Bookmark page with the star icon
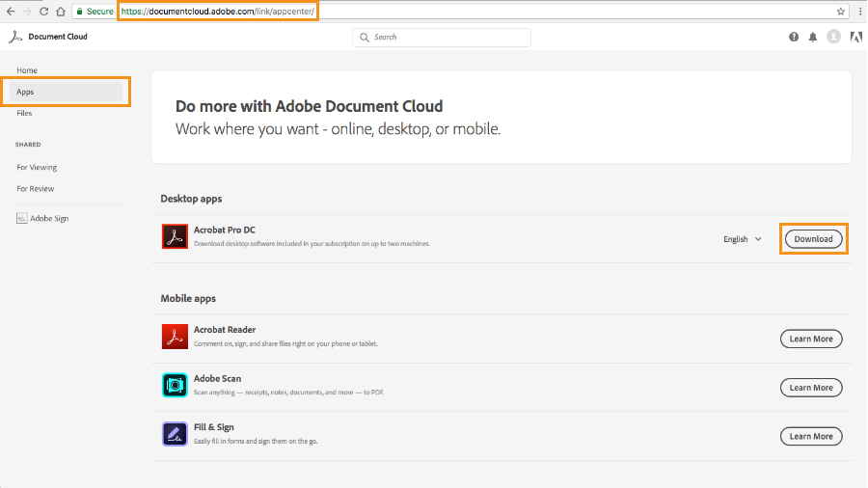The image size is (868, 488). tap(841, 12)
